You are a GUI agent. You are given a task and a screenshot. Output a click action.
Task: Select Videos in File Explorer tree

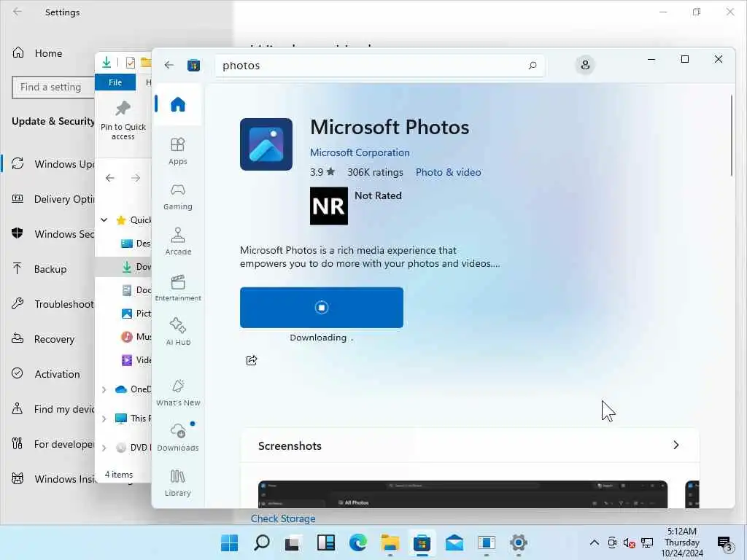point(136,360)
